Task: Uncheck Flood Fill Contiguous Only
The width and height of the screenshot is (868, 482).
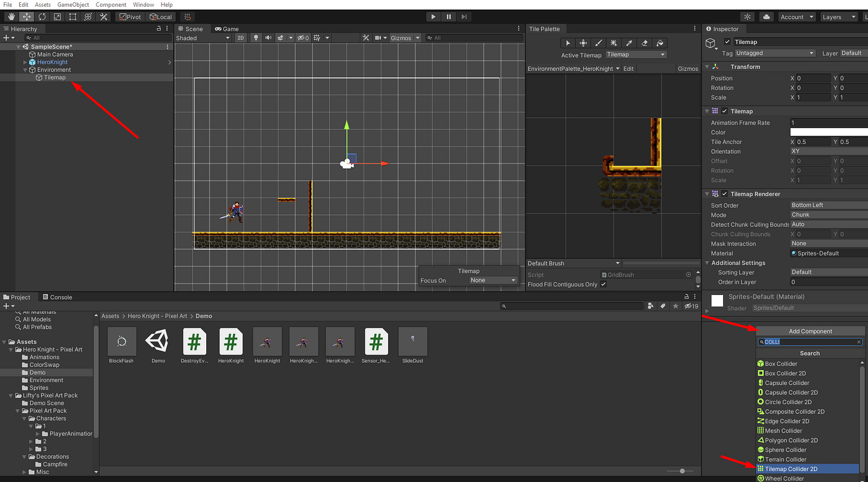Action: coord(603,284)
